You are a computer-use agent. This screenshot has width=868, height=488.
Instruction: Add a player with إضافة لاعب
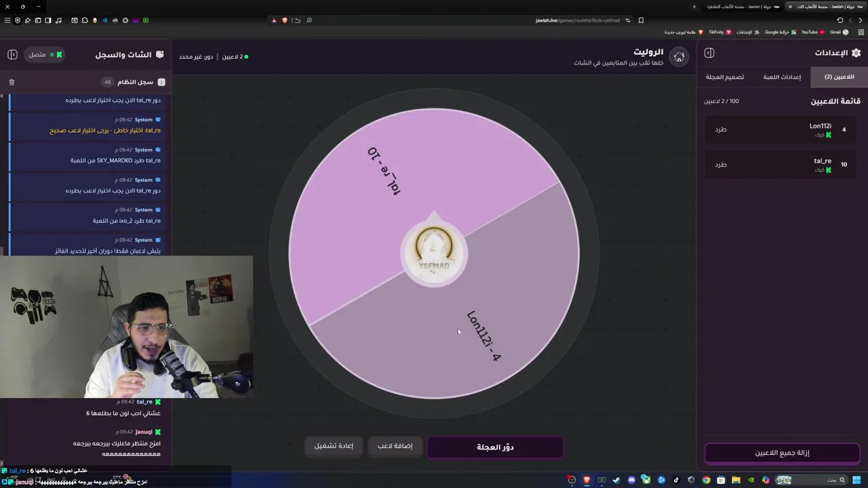click(395, 446)
